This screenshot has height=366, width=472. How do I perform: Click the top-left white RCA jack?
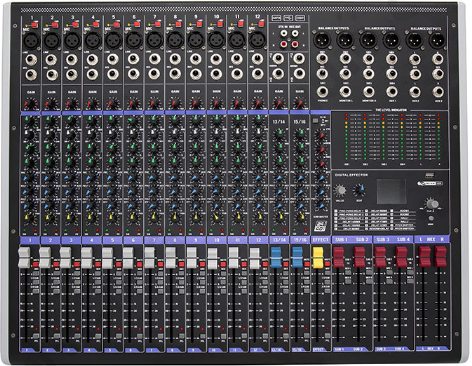click(283, 33)
